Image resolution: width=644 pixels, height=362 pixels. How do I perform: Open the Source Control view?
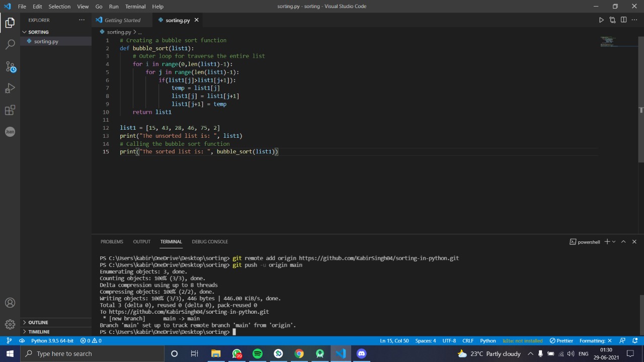(x=10, y=66)
